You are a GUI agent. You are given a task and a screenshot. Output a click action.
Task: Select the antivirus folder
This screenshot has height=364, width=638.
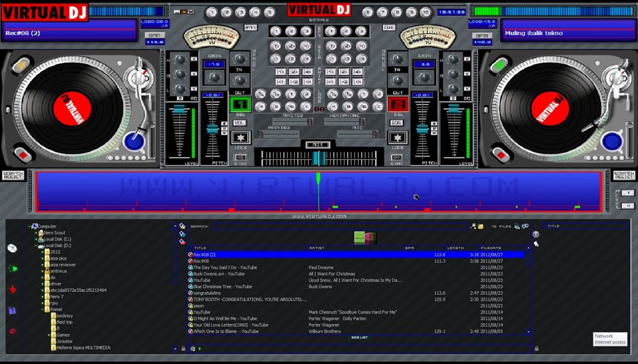[58, 271]
